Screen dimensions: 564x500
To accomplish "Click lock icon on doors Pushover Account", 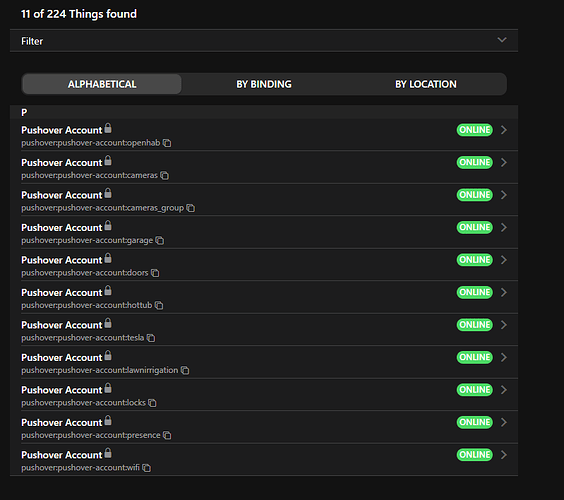I will click(x=108, y=258).
